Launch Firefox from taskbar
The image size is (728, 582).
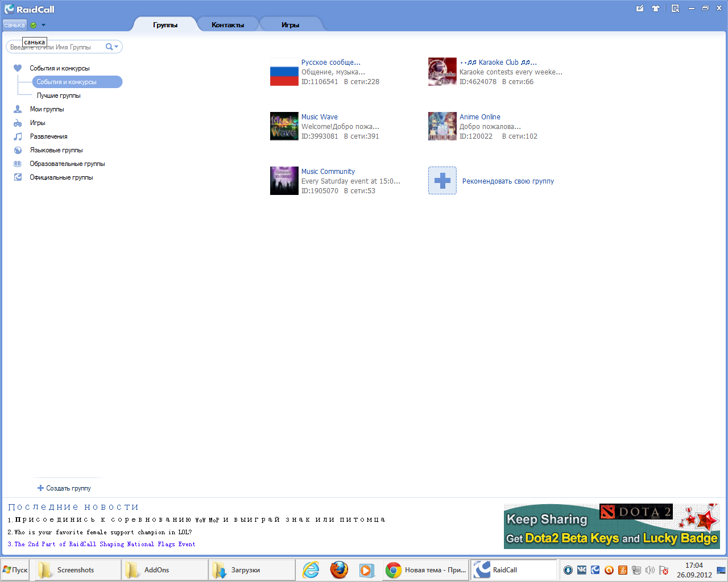(339, 570)
